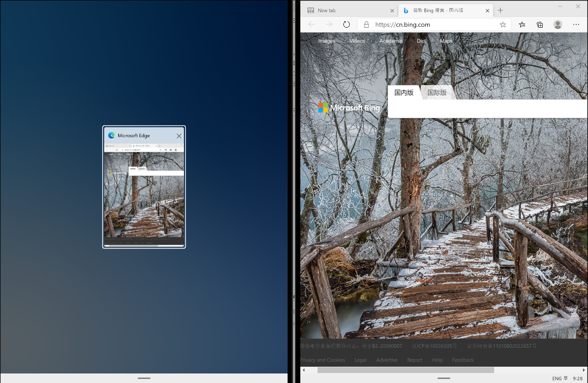Click the 9:28 clock
588x383 pixels.
coord(578,378)
